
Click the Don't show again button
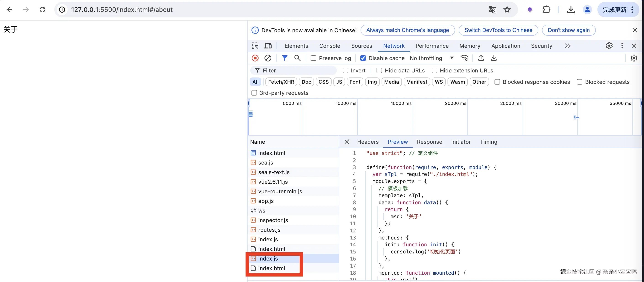568,30
